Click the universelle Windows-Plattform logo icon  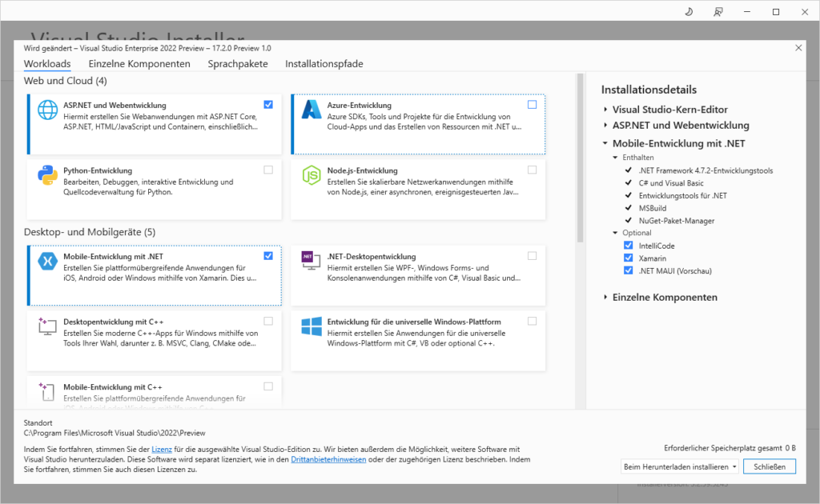[311, 326]
